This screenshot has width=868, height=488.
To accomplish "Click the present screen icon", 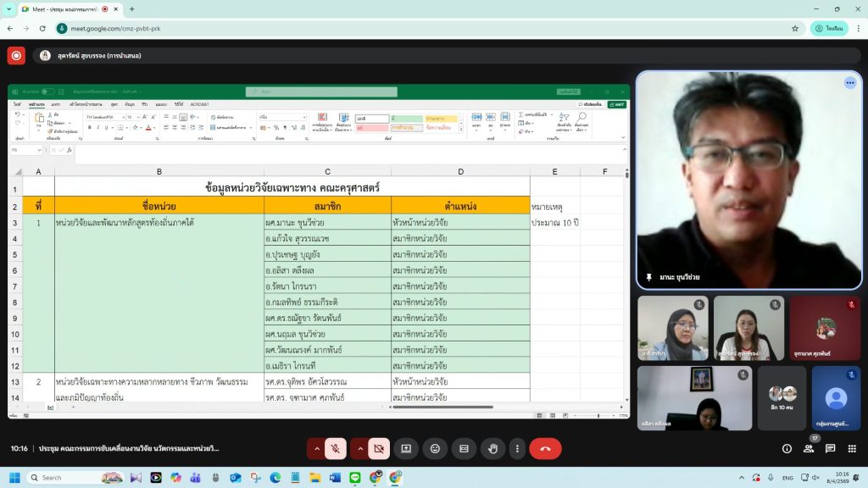I will click(x=406, y=449).
